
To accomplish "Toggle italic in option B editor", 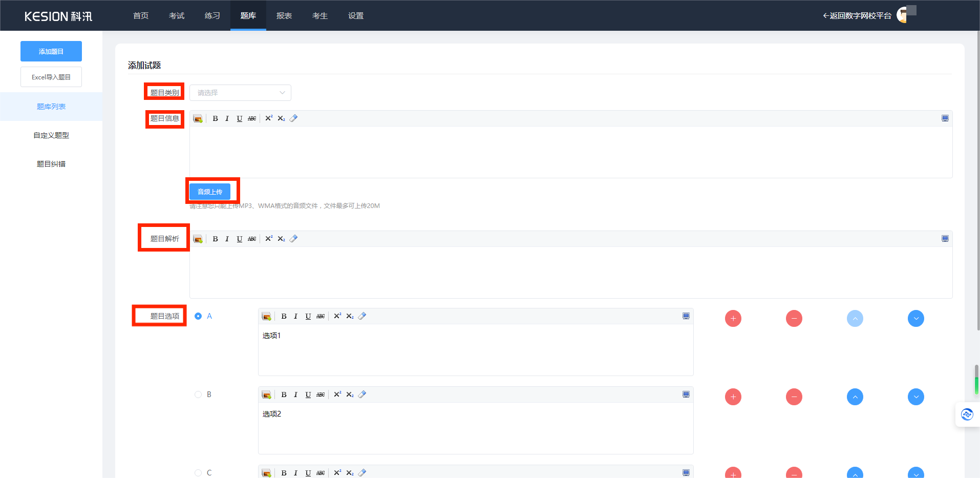I will pyautogui.click(x=295, y=394).
